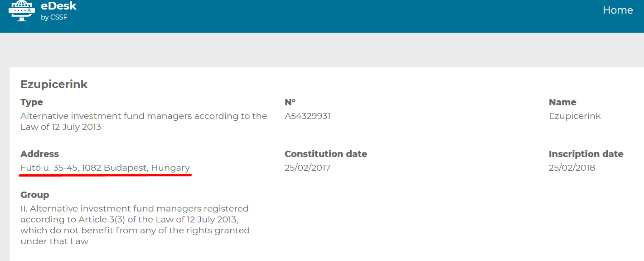Click the constitution date 25/02/2017
644x261 pixels.
pos(307,168)
